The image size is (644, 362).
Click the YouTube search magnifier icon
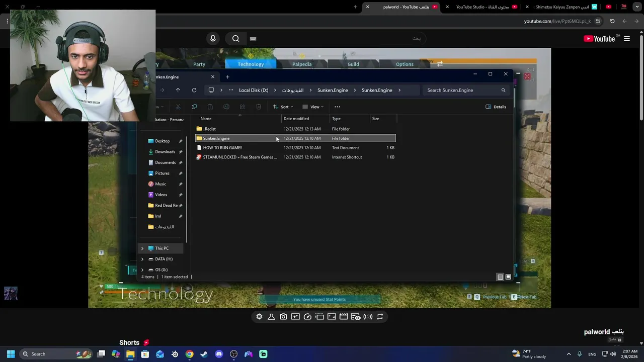pos(235,39)
